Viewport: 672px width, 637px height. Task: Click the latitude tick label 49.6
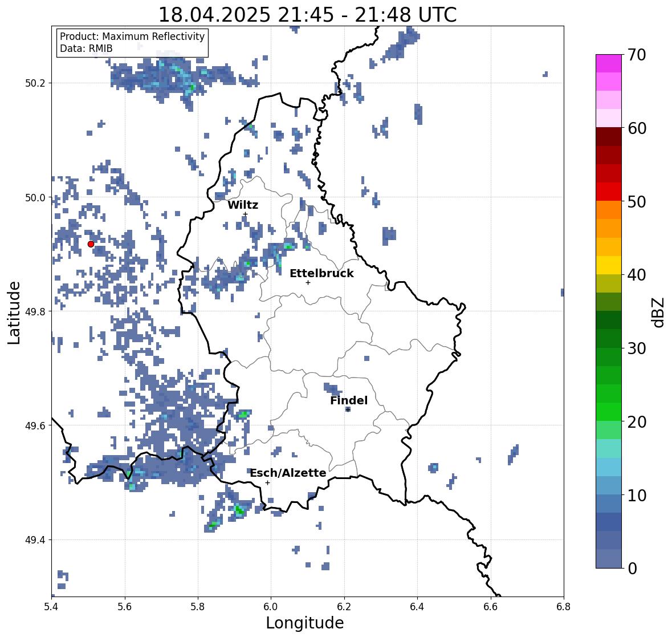click(35, 425)
